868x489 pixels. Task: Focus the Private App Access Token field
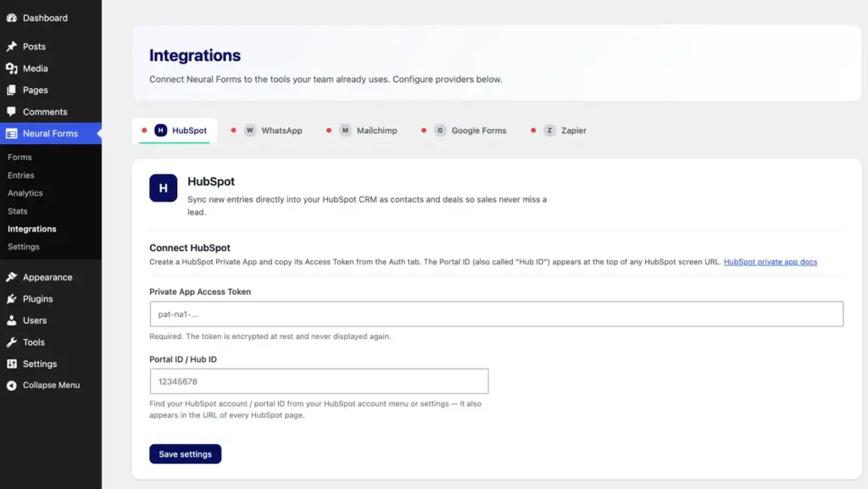pyautogui.click(x=497, y=314)
